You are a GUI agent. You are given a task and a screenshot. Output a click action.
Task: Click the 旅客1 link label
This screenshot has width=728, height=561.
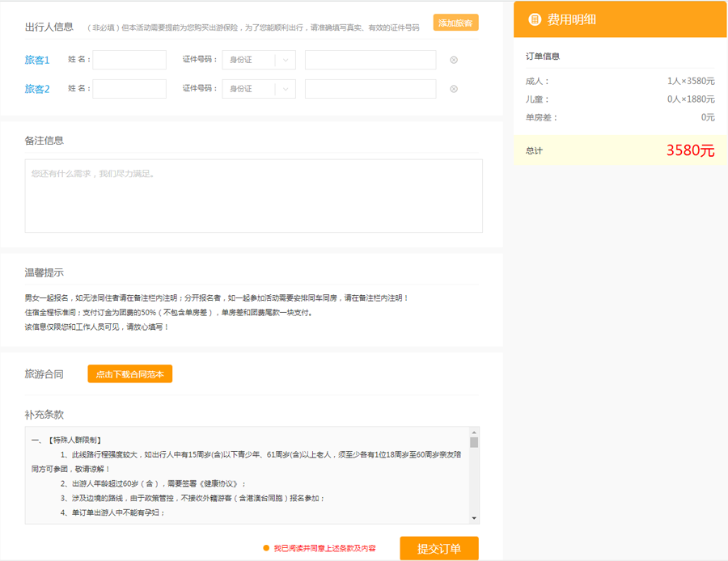37,60
